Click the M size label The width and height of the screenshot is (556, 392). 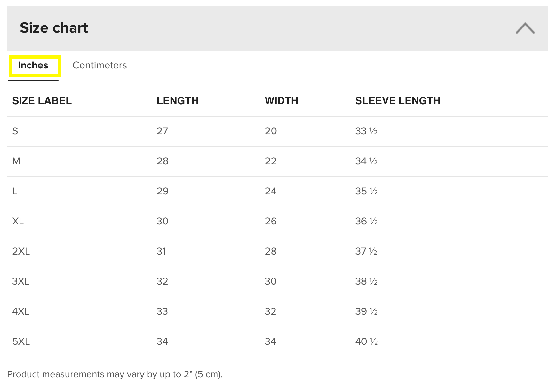(x=16, y=161)
